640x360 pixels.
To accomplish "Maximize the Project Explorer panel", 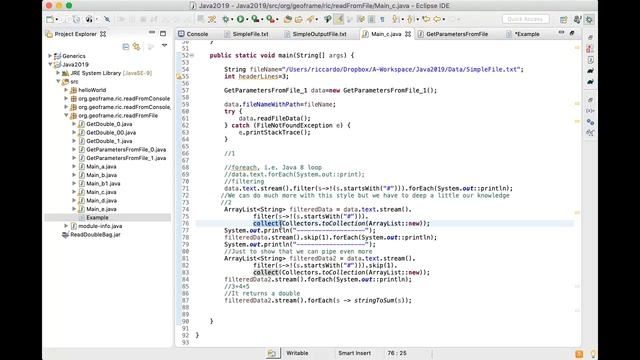I will 163,33.
